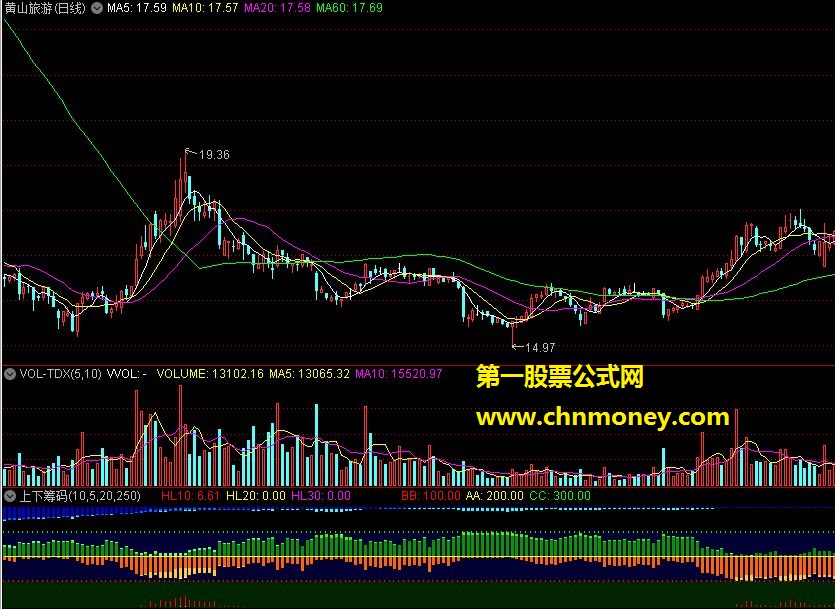Click the AA: 200.00 value

(x=495, y=496)
